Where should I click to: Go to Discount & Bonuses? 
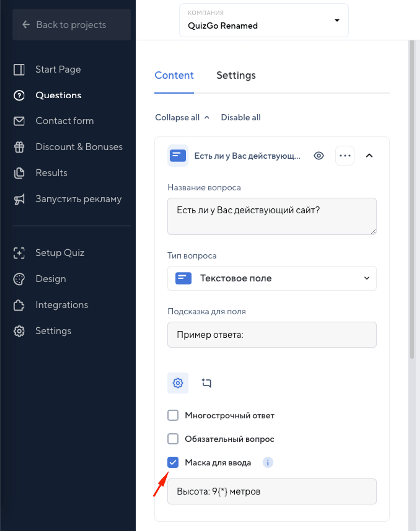tap(79, 147)
